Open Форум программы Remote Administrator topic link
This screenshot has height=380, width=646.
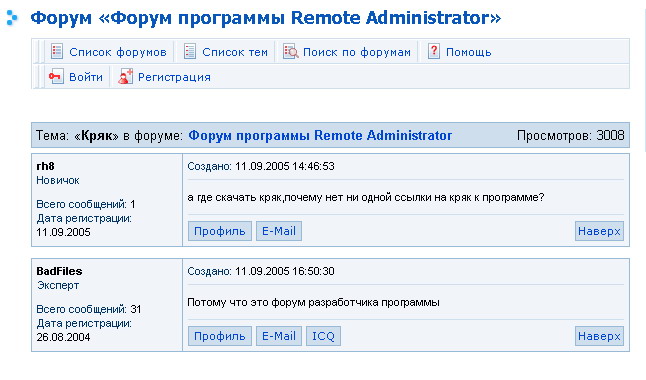point(320,136)
